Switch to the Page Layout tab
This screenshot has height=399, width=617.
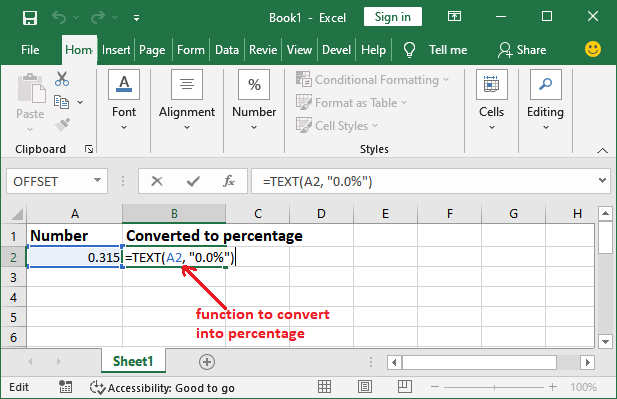(152, 50)
